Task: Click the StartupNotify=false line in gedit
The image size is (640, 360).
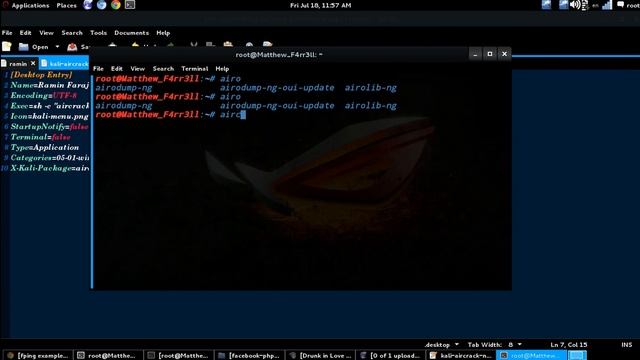Action: [x=49, y=127]
